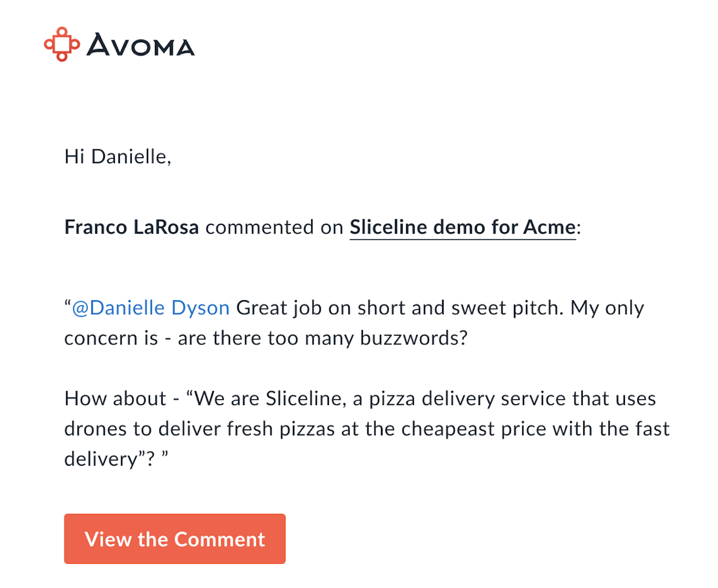Click the Avoma wordmark text
The width and height of the screenshot is (718, 588).
point(141,45)
